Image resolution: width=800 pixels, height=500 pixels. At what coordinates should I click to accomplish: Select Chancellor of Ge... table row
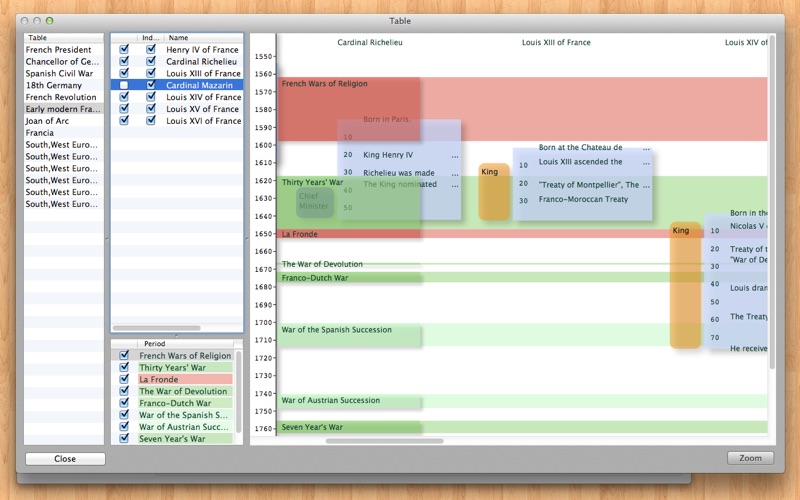(64, 61)
